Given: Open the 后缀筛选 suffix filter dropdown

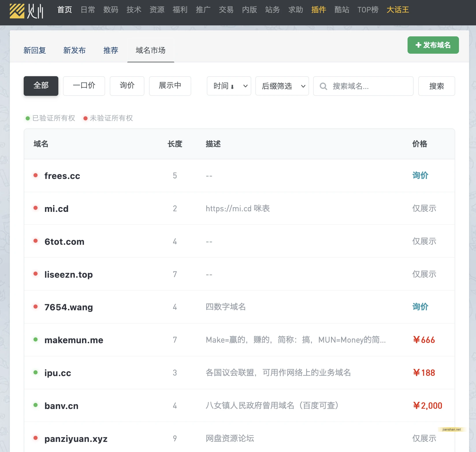Looking at the screenshot, I should (282, 86).
